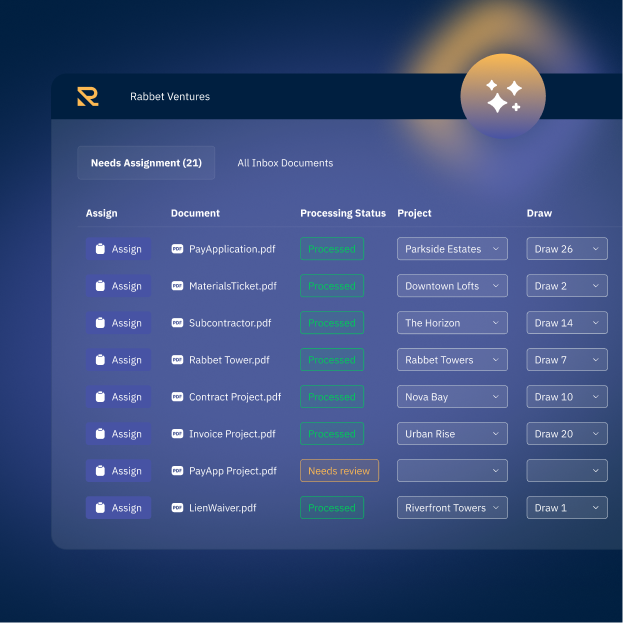Click PDF icon beside PayApp Project.pdf
This screenshot has height=623, width=623.
[x=177, y=470]
